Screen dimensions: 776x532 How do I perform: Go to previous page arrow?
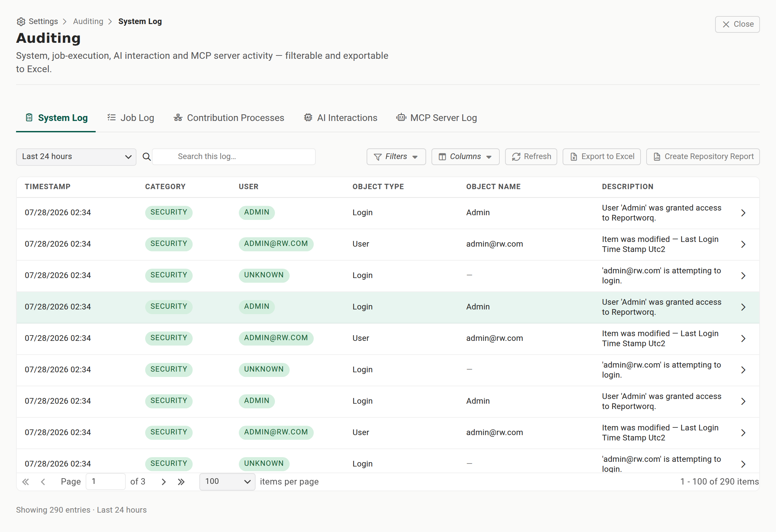(x=43, y=482)
